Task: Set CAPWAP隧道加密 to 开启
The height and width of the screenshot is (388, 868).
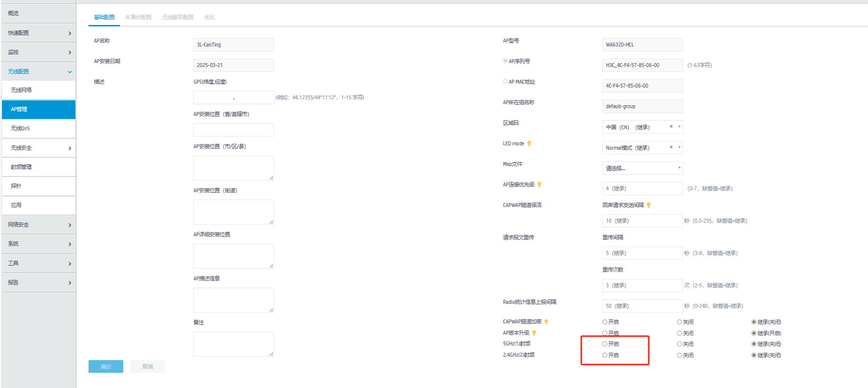Action: point(605,322)
